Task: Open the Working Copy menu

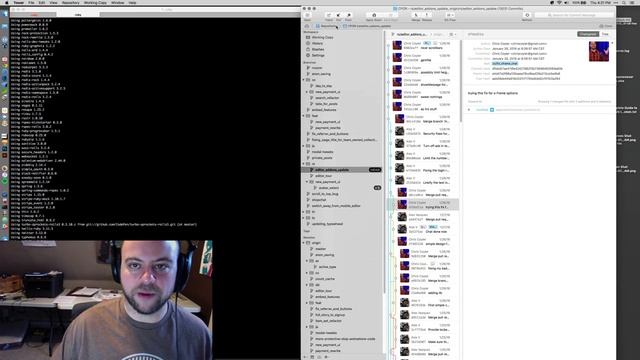Action: (95, 2)
